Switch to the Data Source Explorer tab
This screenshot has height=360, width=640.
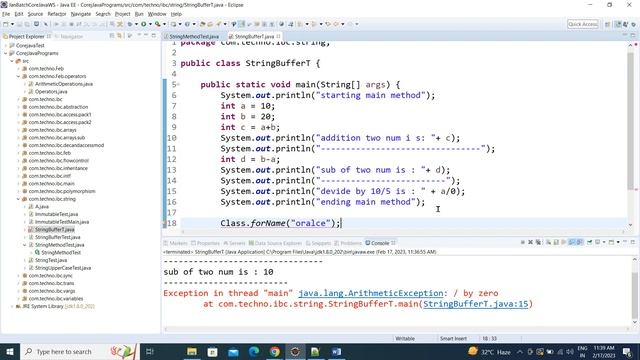pos(275,243)
